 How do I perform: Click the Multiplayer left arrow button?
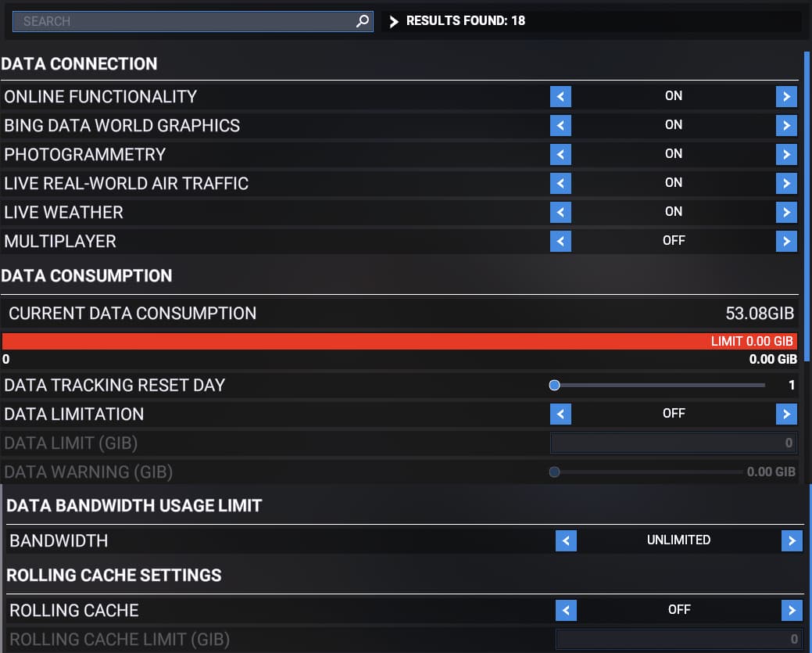pos(560,241)
